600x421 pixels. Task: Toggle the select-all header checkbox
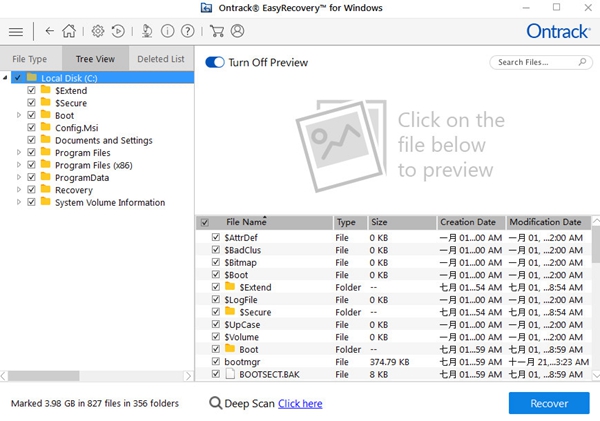(x=205, y=222)
